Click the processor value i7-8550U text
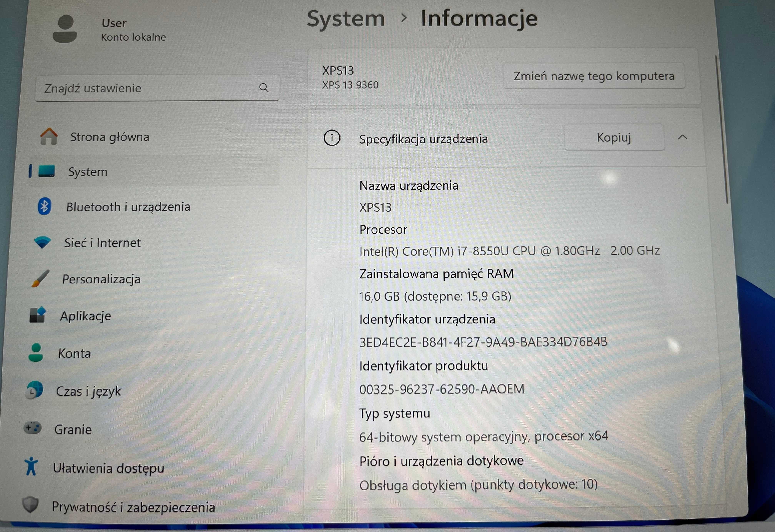This screenshot has height=532, width=775. [x=510, y=251]
